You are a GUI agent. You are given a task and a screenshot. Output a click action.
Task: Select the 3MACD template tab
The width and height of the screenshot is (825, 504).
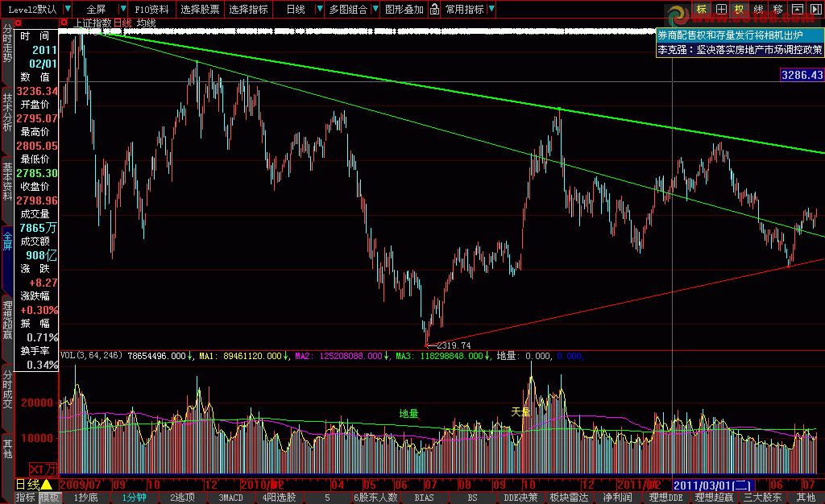(230, 498)
